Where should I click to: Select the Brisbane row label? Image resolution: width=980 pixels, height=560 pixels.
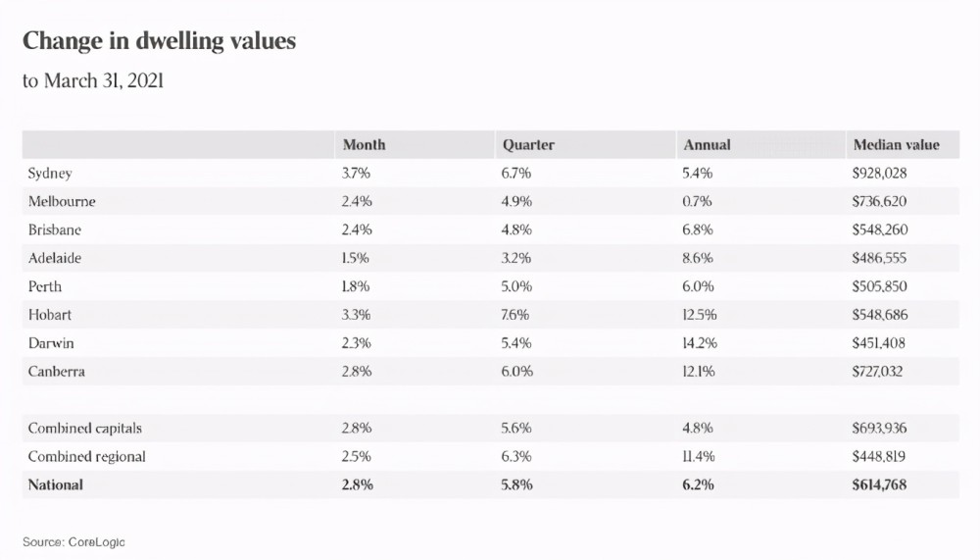(x=55, y=229)
